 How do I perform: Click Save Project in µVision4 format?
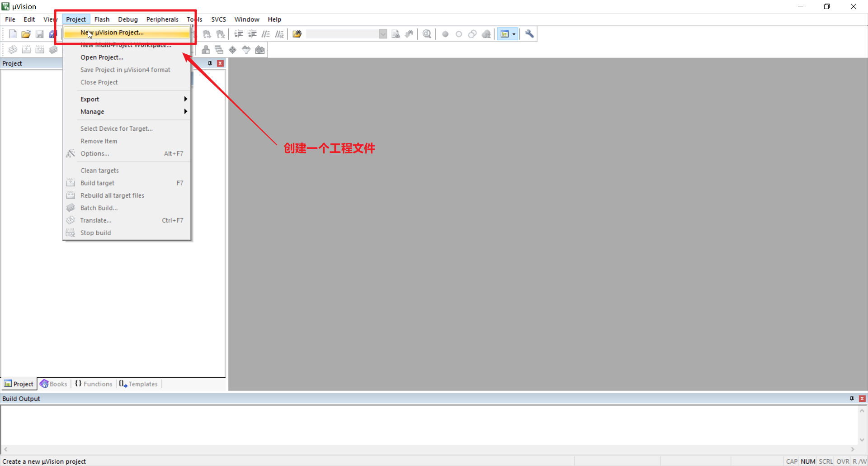pos(127,70)
